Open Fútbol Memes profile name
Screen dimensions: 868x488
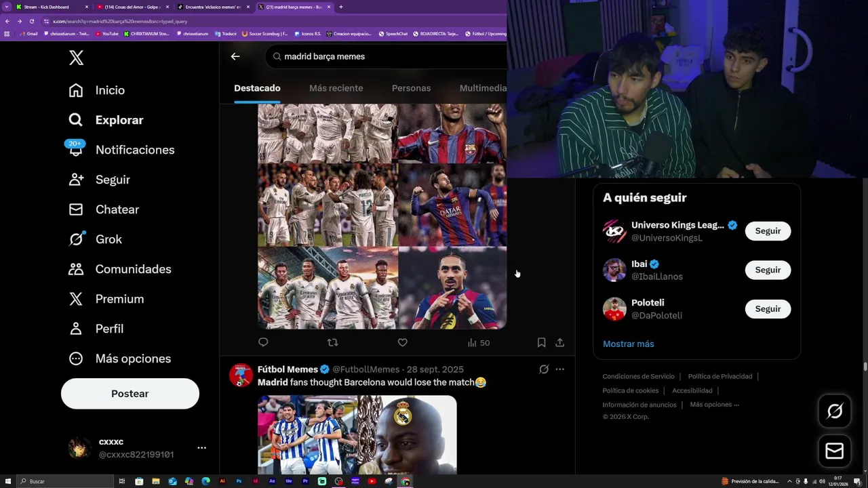pyautogui.click(x=288, y=369)
